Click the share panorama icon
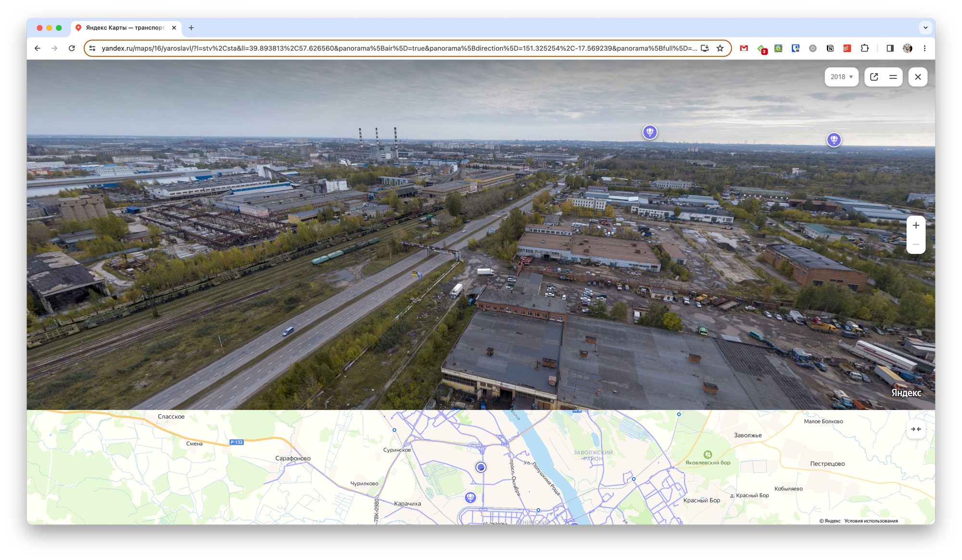The width and height of the screenshot is (962, 560). pos(874,77)
